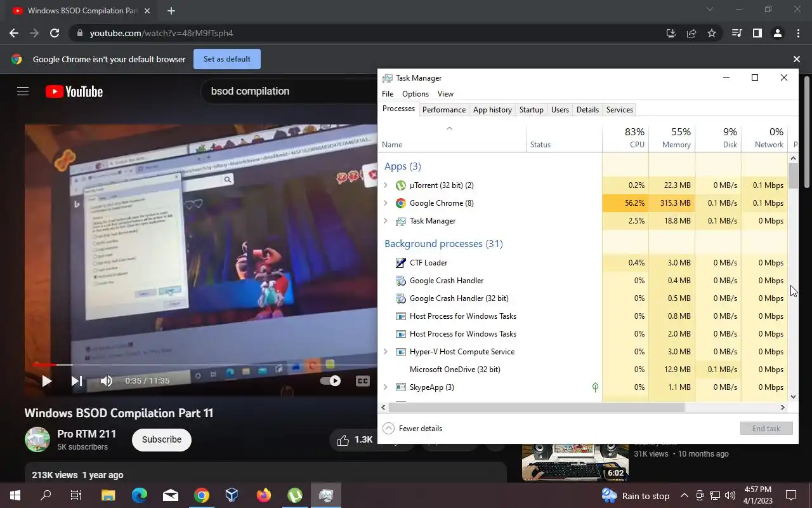Click Task Manager horizontal scrollbar
Image resolution: width=812 pixels, height=508 pixels.
point(538,408)
